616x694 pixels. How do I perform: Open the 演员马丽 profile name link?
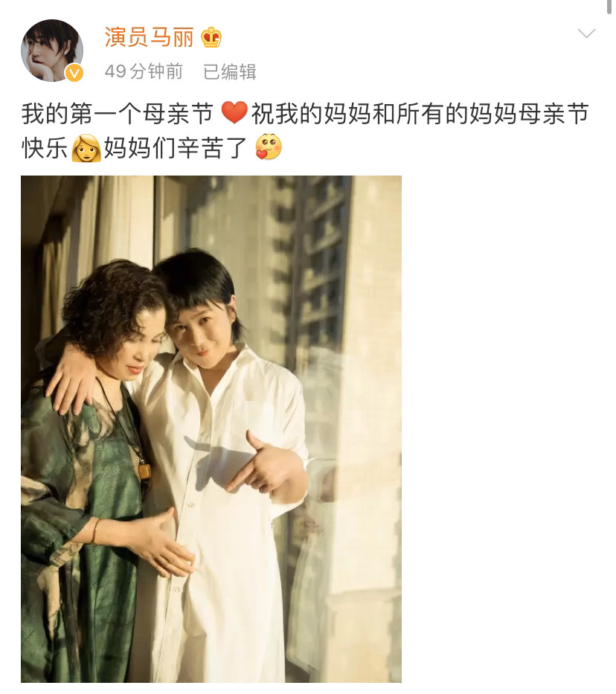(149, 36)
